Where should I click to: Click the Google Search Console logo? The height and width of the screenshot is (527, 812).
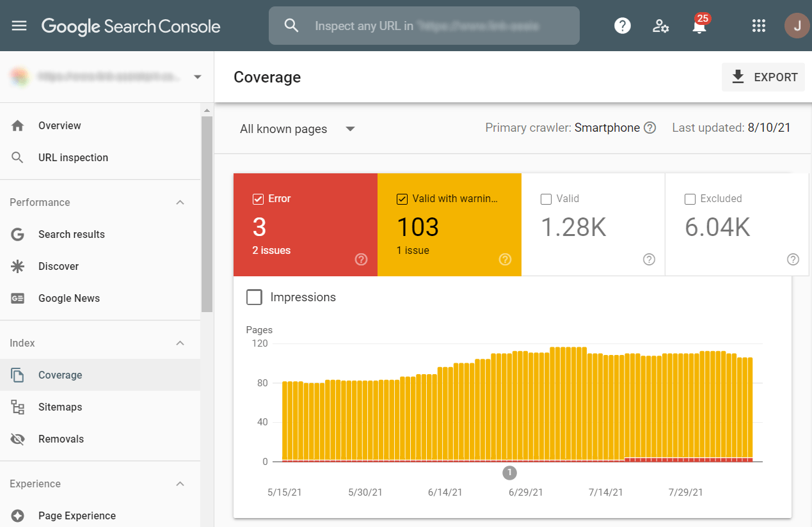click(131, 26)
